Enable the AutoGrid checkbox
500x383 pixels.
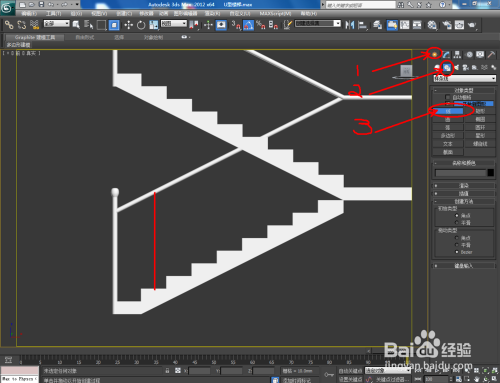pyautogui.click(x=448, y=97)
